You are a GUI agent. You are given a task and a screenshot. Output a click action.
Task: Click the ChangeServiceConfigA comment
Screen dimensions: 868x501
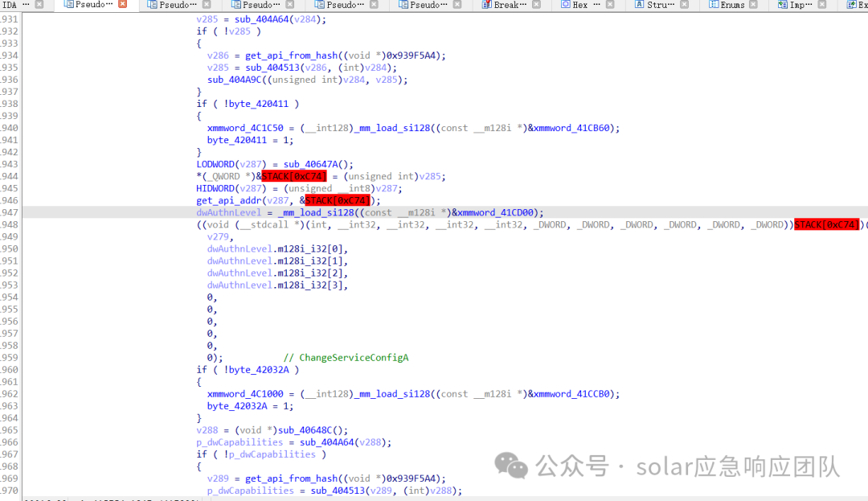click(x=346, y=358)
